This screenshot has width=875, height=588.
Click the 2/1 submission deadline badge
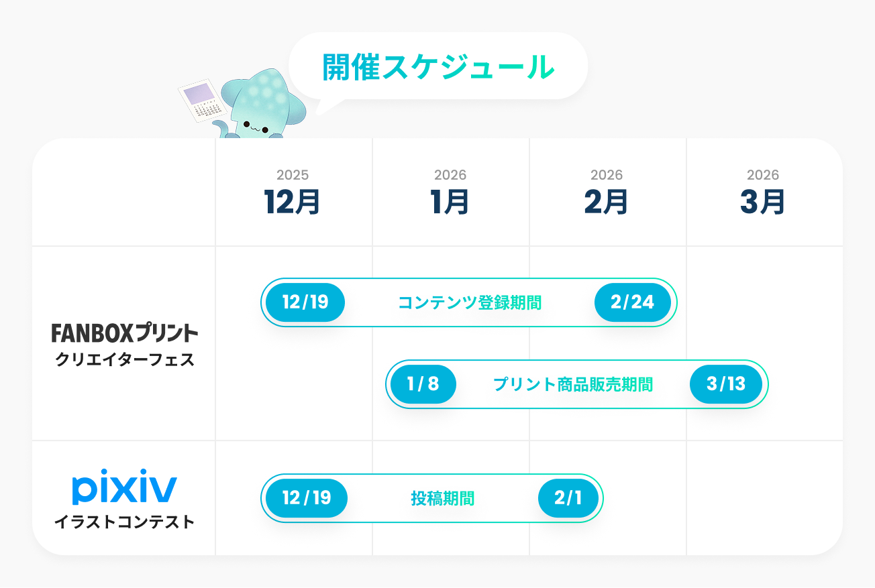568,498
